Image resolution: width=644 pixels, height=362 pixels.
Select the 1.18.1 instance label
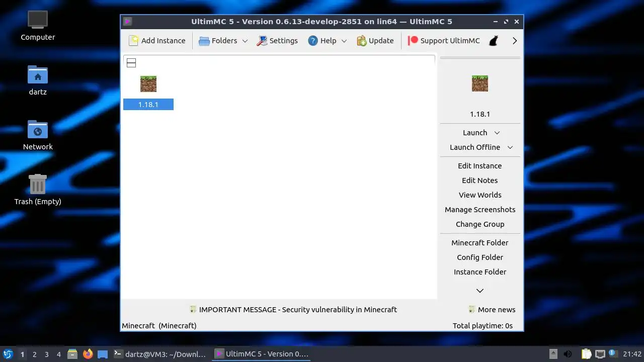click(148, 105)
